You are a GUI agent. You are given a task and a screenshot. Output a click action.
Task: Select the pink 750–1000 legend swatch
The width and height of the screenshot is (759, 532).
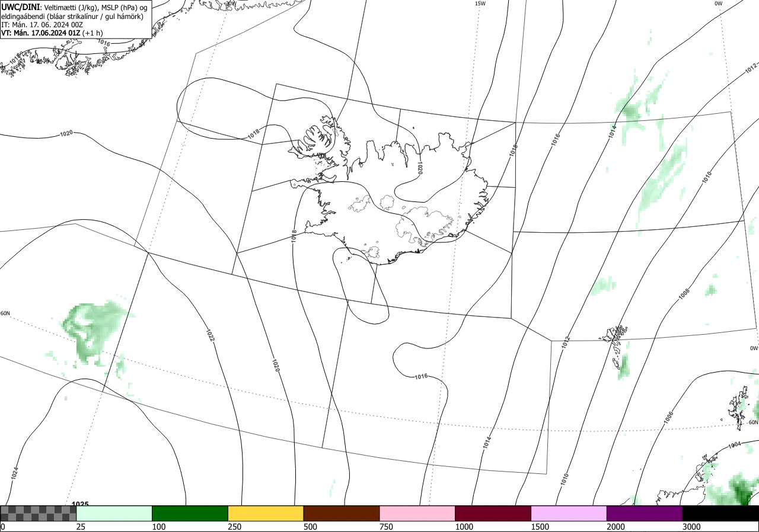(417, 513)
